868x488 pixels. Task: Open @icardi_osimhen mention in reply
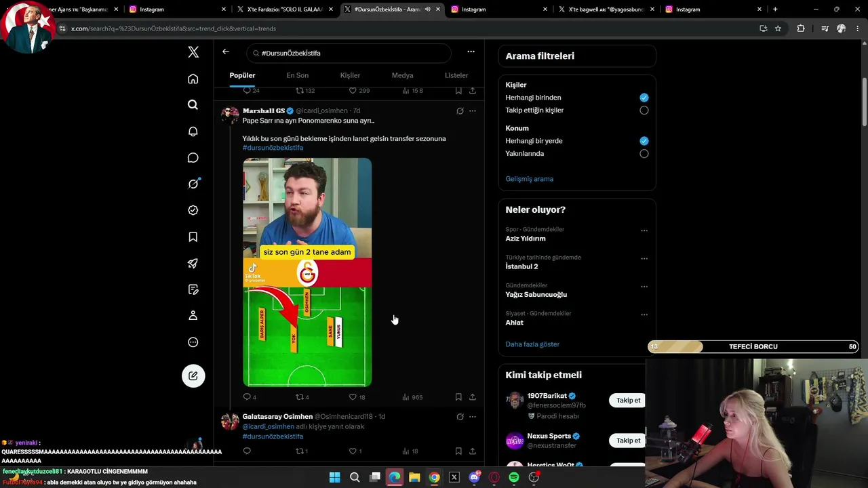pos(269,427)
